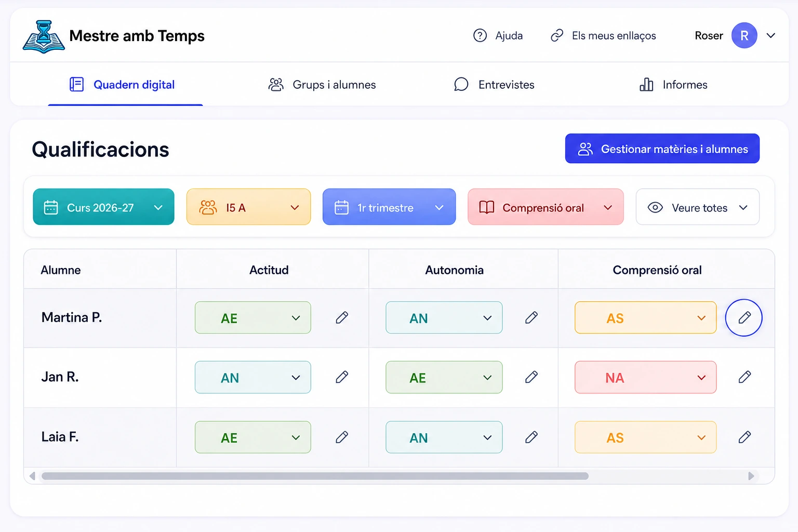Open Laia F. Autonomia grade dropdown

[x=444, y=437]
